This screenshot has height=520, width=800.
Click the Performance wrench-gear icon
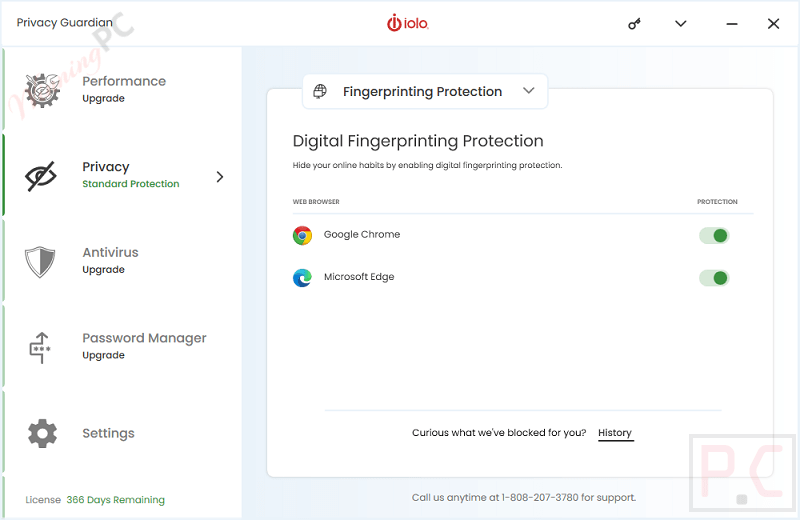click(x=42, y=90)
